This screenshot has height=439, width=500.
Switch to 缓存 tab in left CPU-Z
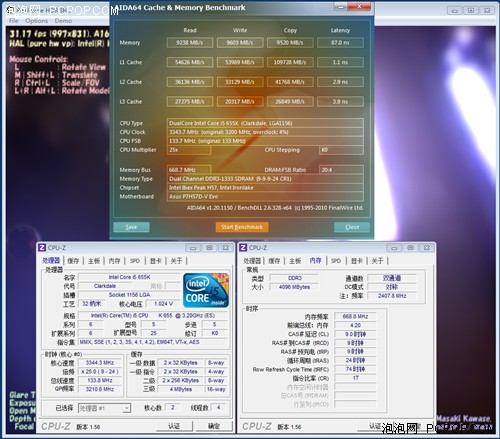point(73,261)
